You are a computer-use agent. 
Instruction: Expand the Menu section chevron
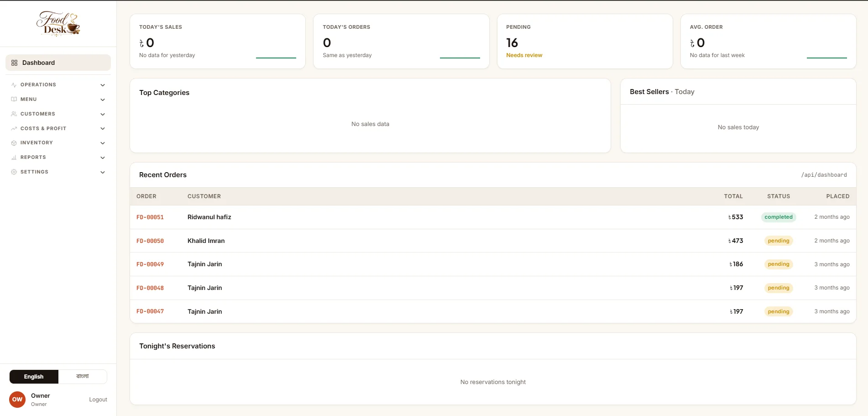(103, 100)
